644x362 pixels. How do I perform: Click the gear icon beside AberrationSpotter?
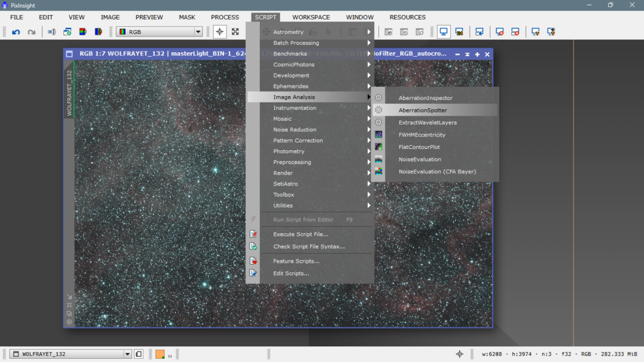[x=379, y=110]
